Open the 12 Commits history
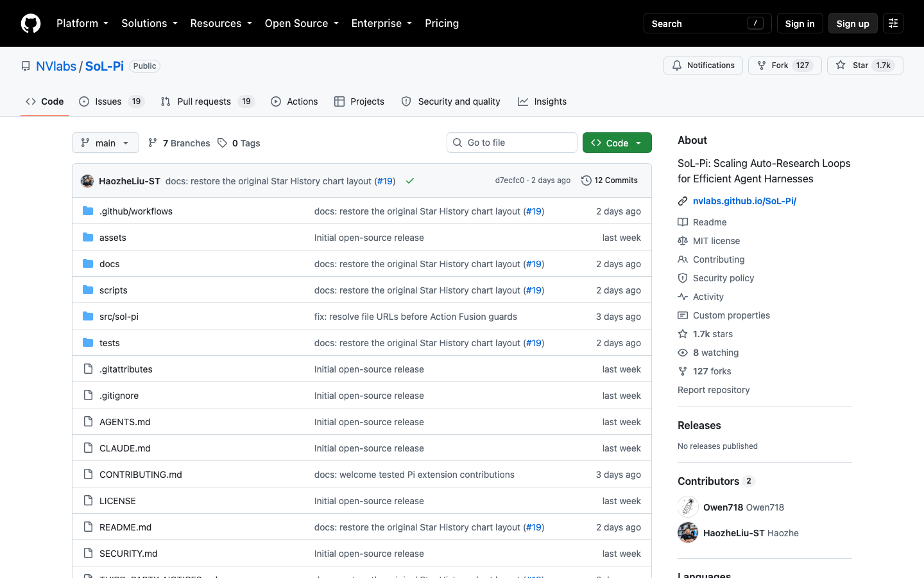The width and height of the screenshot is (924, 578). (x=610, y=180)
